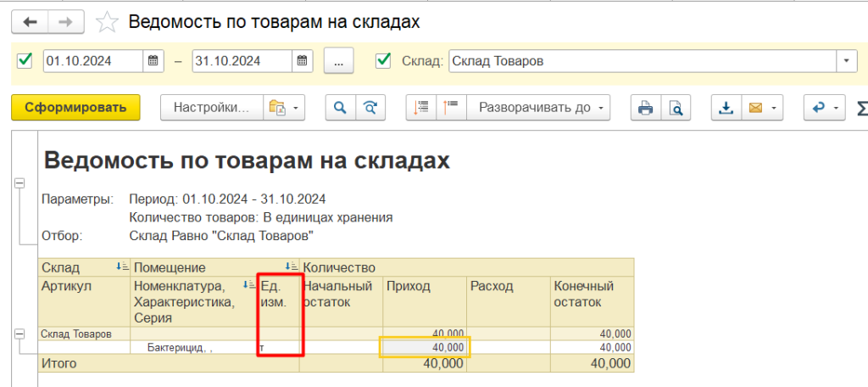Edit the end date field 31.10.2024

(x=242, y=61)
